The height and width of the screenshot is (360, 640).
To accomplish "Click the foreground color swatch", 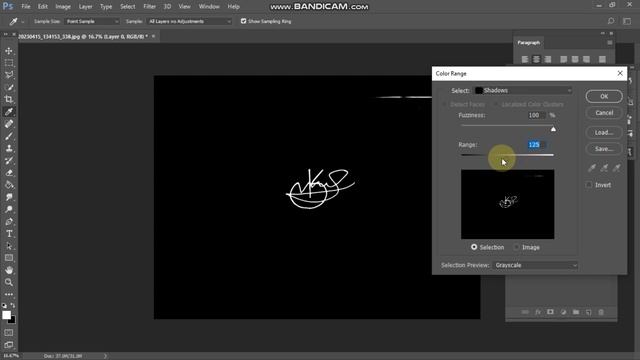I will point(7,315).
